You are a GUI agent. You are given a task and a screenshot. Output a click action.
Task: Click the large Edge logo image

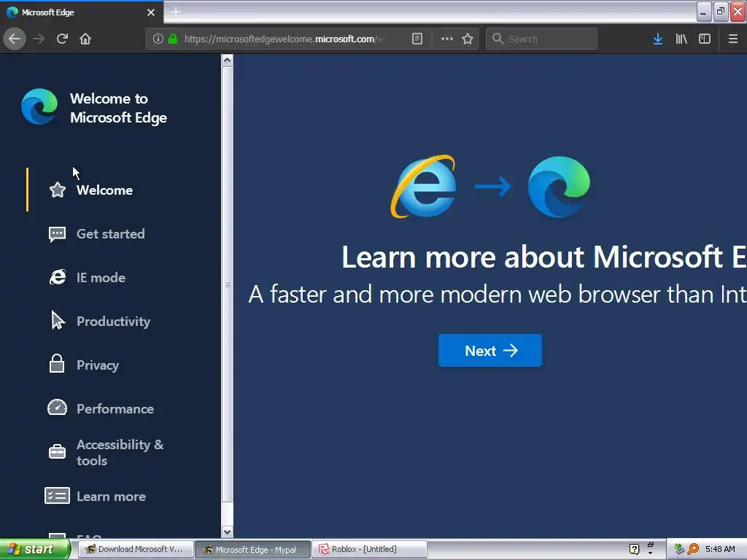559,187
